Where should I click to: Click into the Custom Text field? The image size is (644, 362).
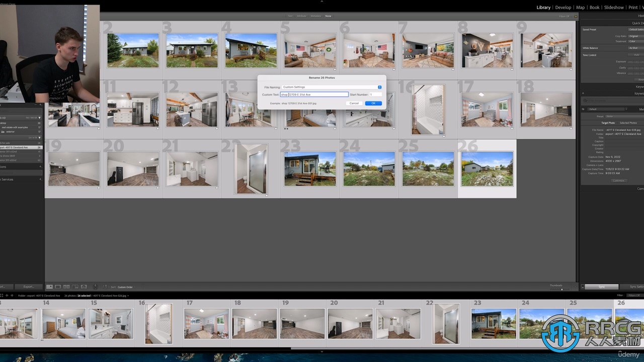(314, 95)
